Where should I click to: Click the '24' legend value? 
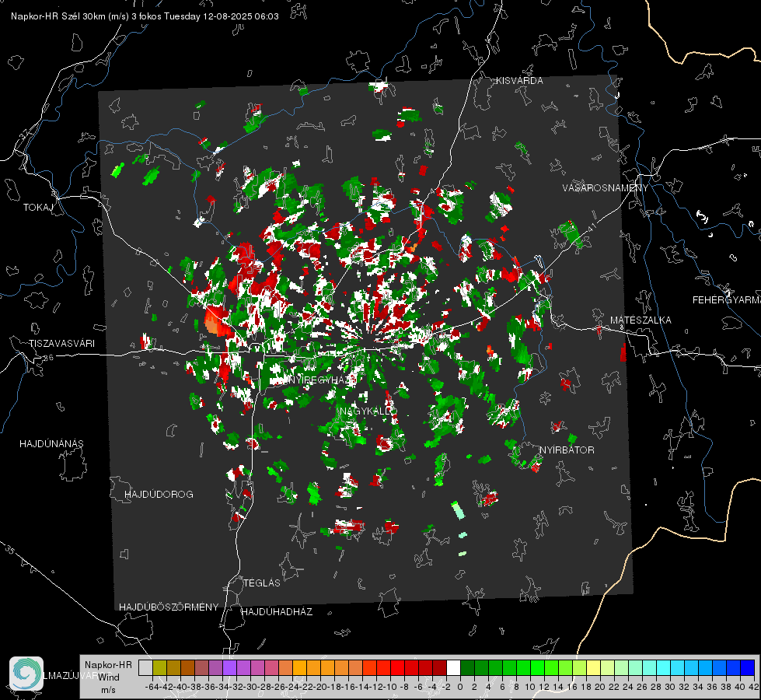[x=627, y=687]
